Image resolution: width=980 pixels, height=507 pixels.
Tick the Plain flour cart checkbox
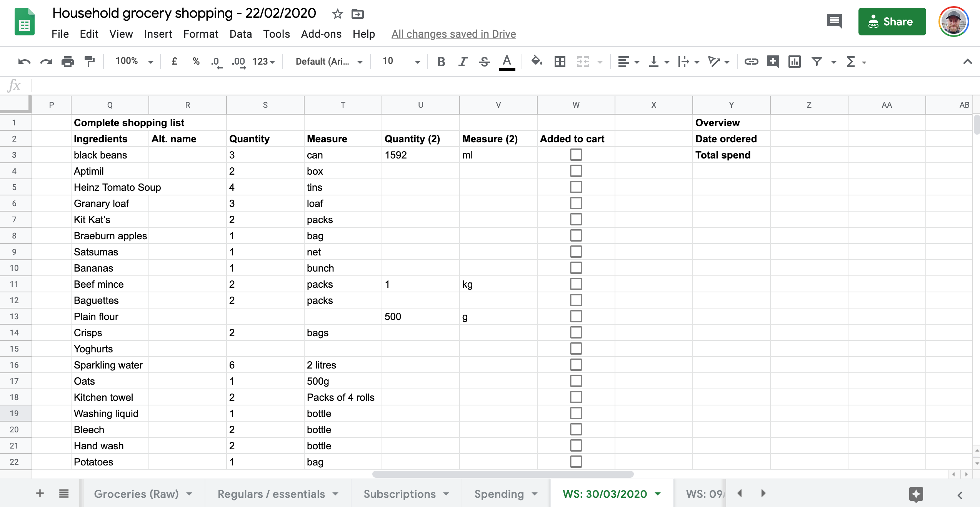tap(576, 316)
